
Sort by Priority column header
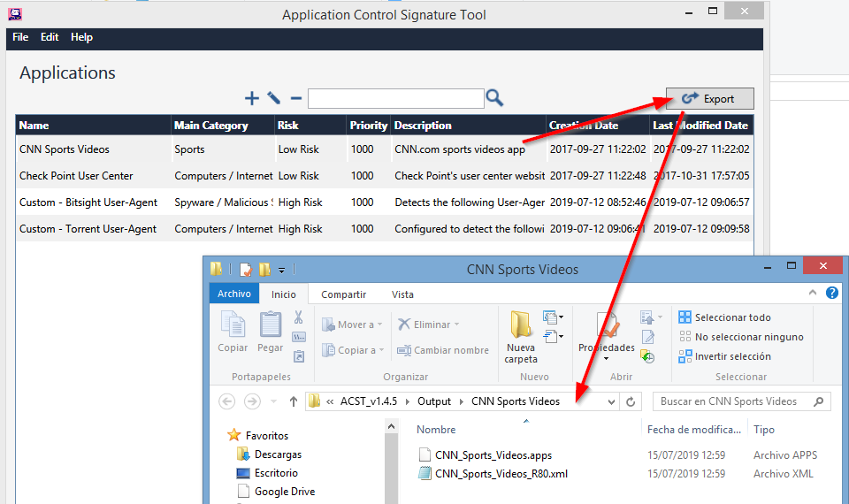click(x=369, y=125)
